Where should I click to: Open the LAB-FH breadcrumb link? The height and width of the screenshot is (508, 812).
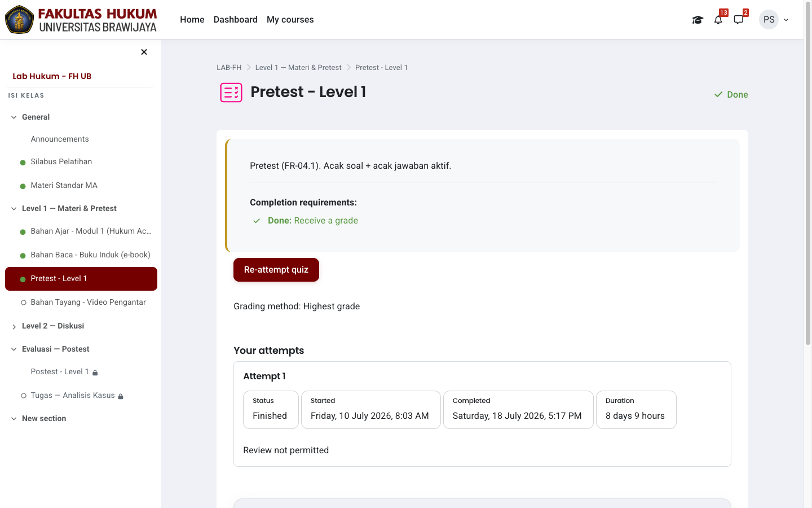coord(229,68)
